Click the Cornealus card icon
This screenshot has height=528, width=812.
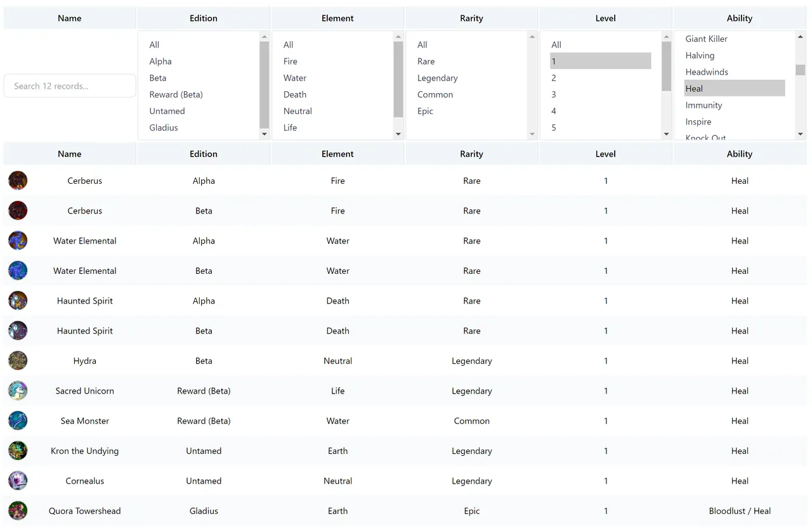(x=18, y=480)
